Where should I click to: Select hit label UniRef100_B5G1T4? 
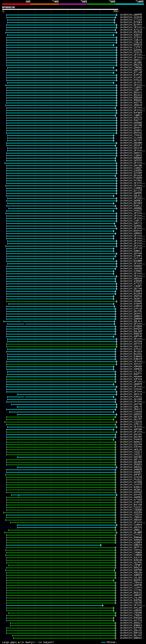click(131, 65)
